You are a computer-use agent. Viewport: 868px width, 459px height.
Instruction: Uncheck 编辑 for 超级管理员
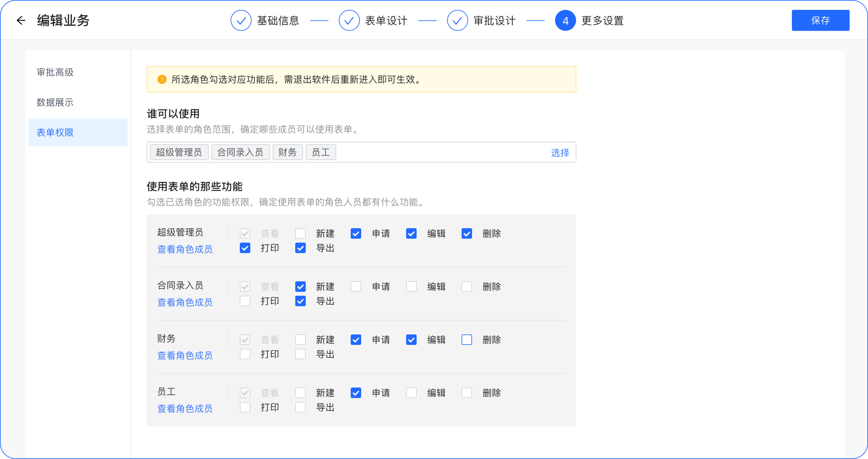(x=411, y=233)
